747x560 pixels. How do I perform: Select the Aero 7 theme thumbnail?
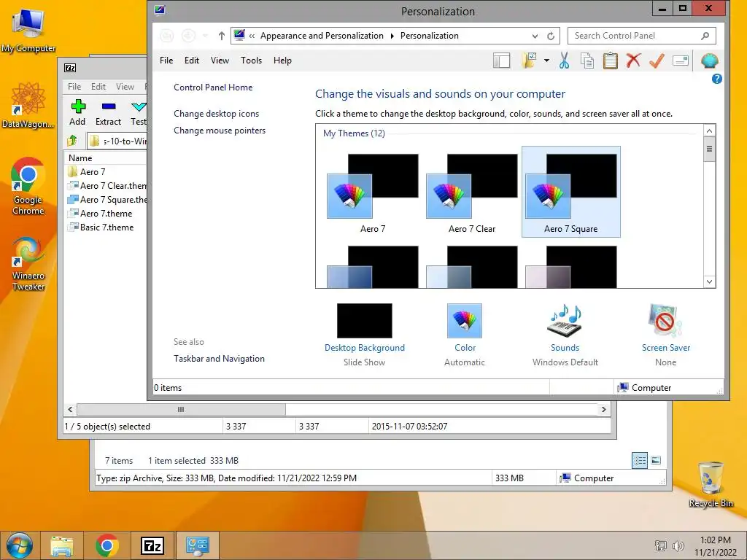373,192
